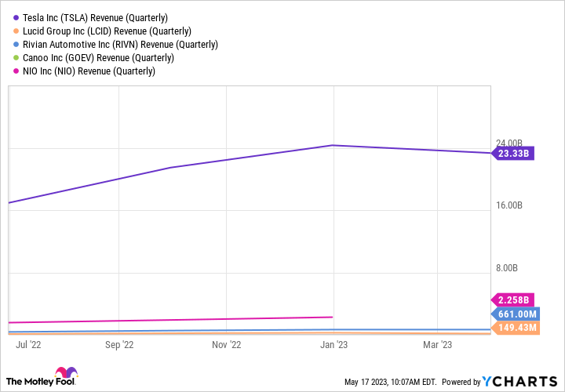Click the pink NIO legend dot

16,71
